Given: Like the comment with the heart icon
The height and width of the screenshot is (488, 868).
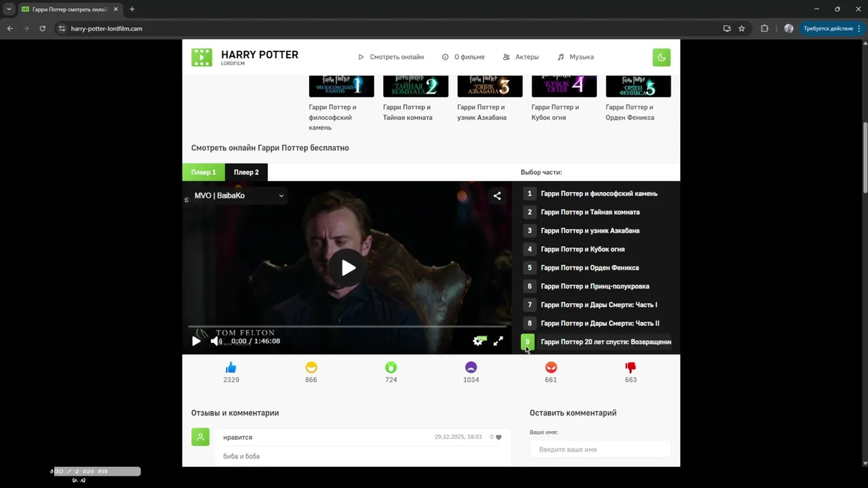Looking at the screenshot, I should (x=498, y=437).
